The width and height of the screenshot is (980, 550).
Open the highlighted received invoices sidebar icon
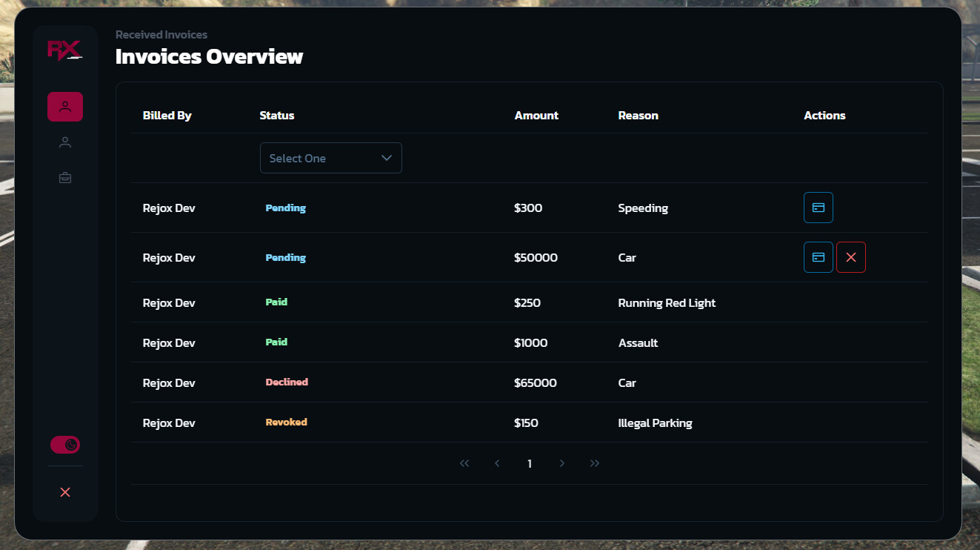click(x=65, y=107)
